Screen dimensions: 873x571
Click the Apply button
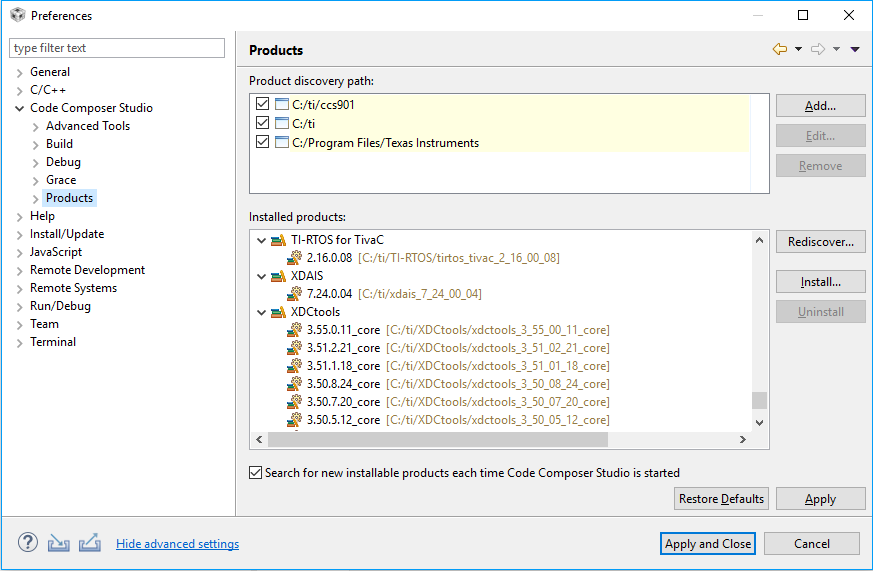click(x=821, y=499)
